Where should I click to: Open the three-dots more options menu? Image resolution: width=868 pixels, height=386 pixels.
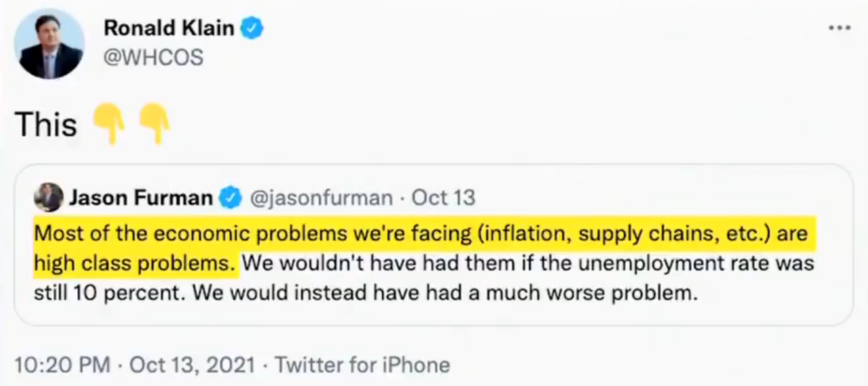pos(840,28)
